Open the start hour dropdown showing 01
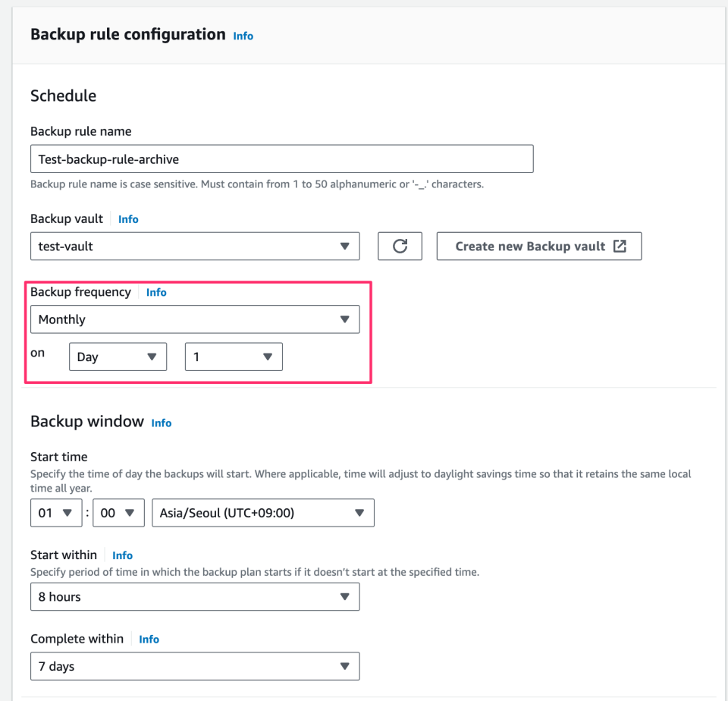The height and width of the screenshot is (701, 728). [55, 513]
